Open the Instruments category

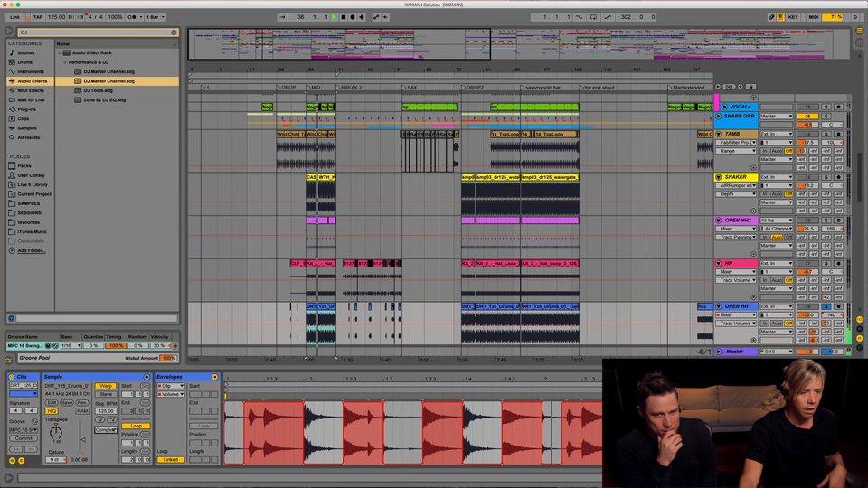click(x=31, y=71)
